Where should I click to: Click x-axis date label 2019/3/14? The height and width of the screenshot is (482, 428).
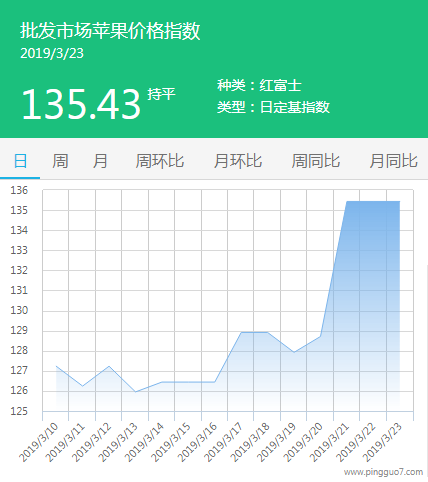144,442
